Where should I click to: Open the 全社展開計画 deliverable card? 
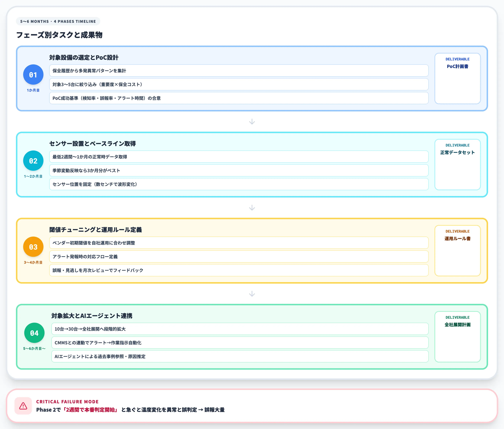pos(457,337)
